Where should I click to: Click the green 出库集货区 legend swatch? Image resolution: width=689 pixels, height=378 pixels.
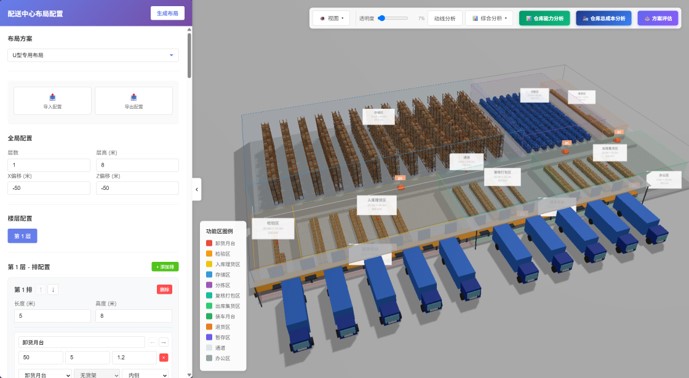[209, 306]
